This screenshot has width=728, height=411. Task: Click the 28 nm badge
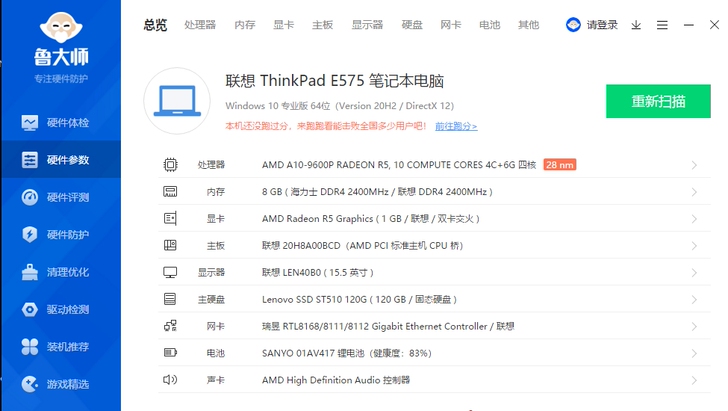tap(559, 165)
